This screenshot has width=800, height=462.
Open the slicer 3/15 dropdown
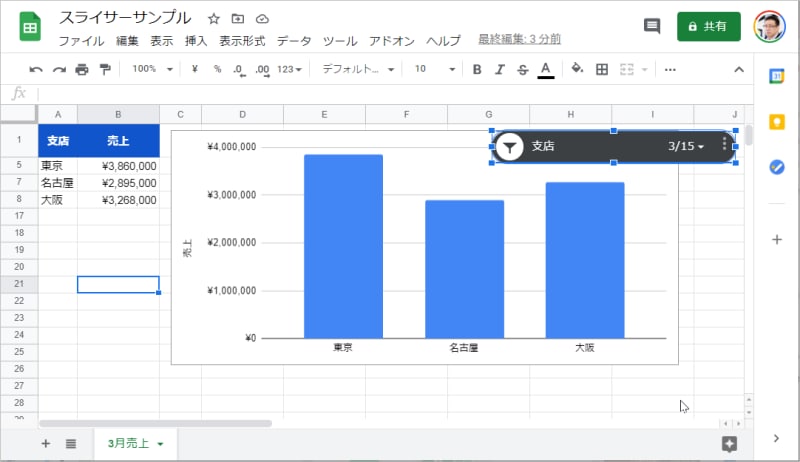coord(686,146)
